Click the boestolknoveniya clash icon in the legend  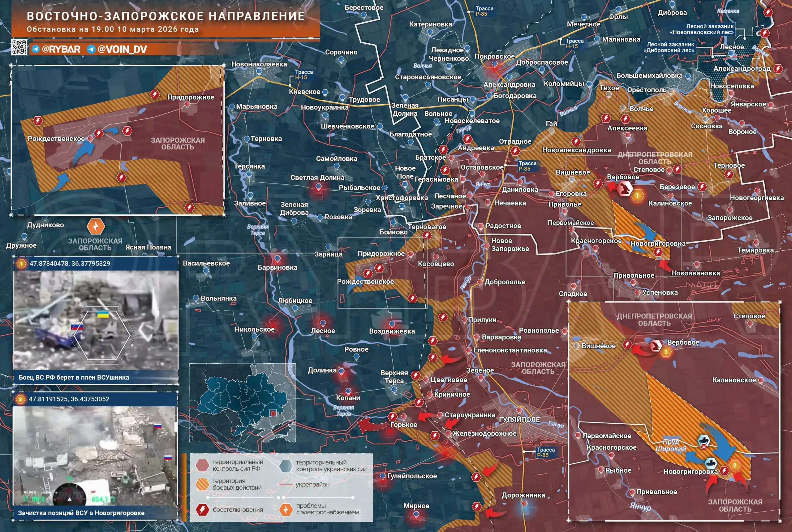[202, 510]
